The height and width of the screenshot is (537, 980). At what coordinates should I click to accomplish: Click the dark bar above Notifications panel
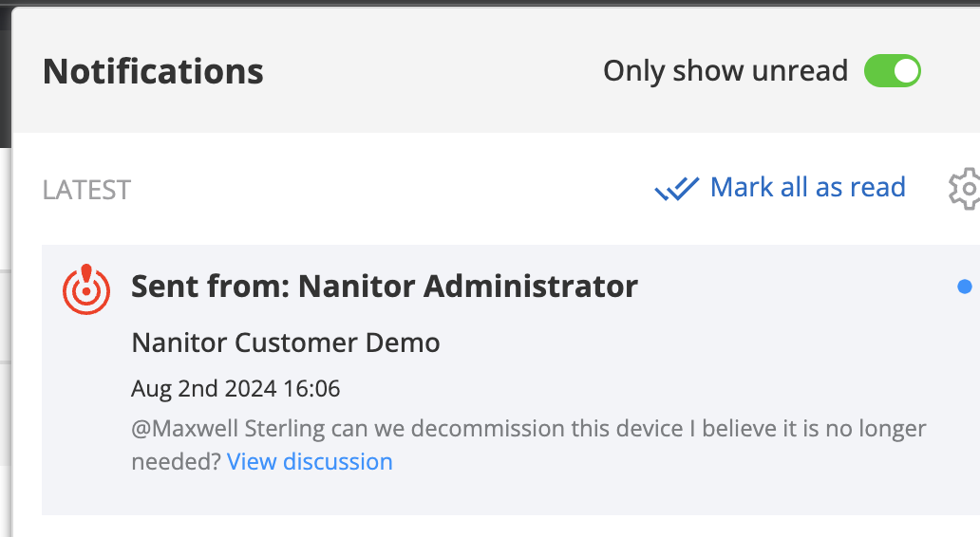475,3
